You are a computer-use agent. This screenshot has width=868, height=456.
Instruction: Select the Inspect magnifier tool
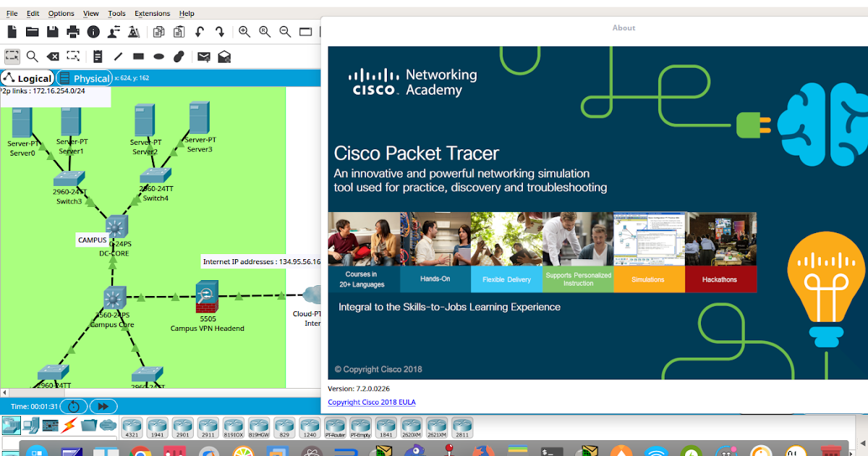click(33, 56)
